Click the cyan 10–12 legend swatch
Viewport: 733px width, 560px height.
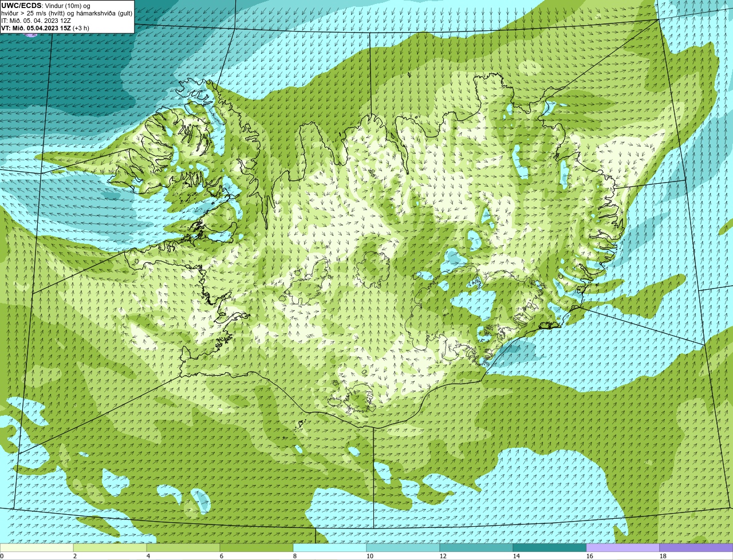[403, 548]
